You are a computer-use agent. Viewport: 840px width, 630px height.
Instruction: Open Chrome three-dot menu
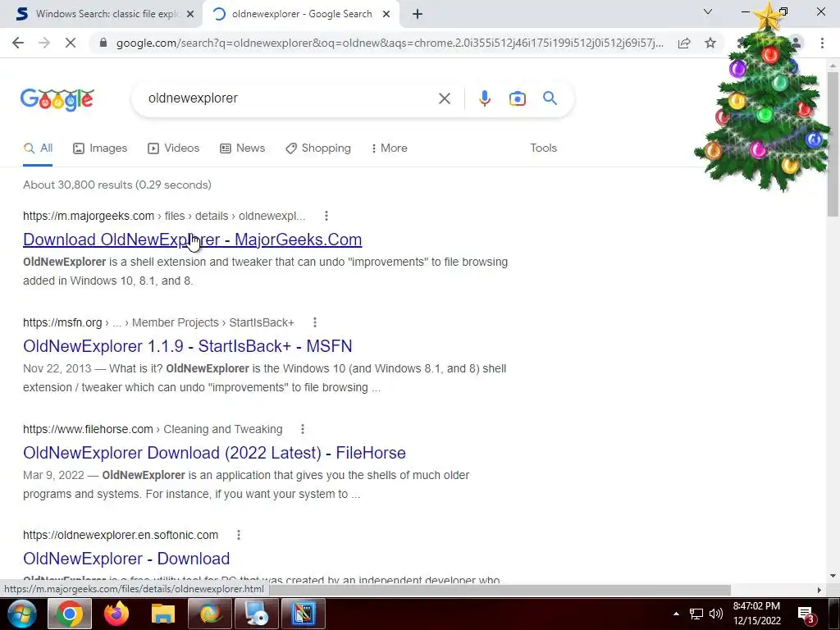point(822,43)
